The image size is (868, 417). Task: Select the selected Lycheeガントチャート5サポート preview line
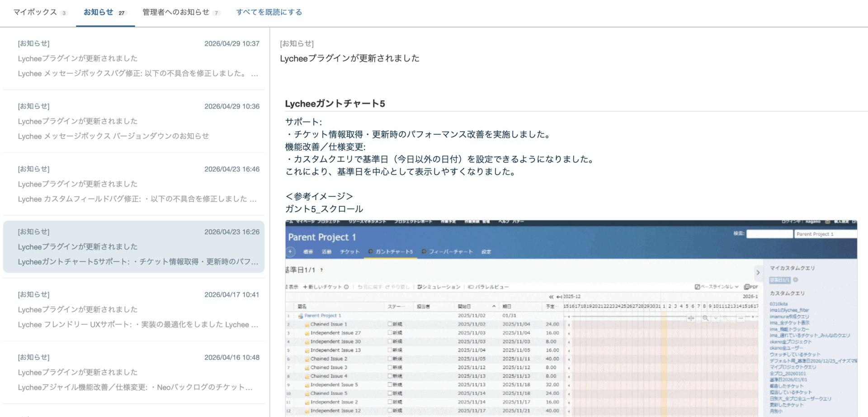click(x=138, y=262)
